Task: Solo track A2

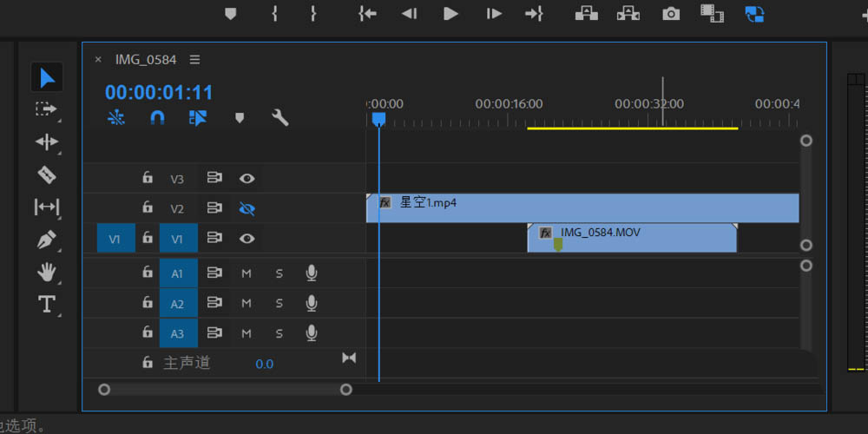Action: [x=279, y=303]
